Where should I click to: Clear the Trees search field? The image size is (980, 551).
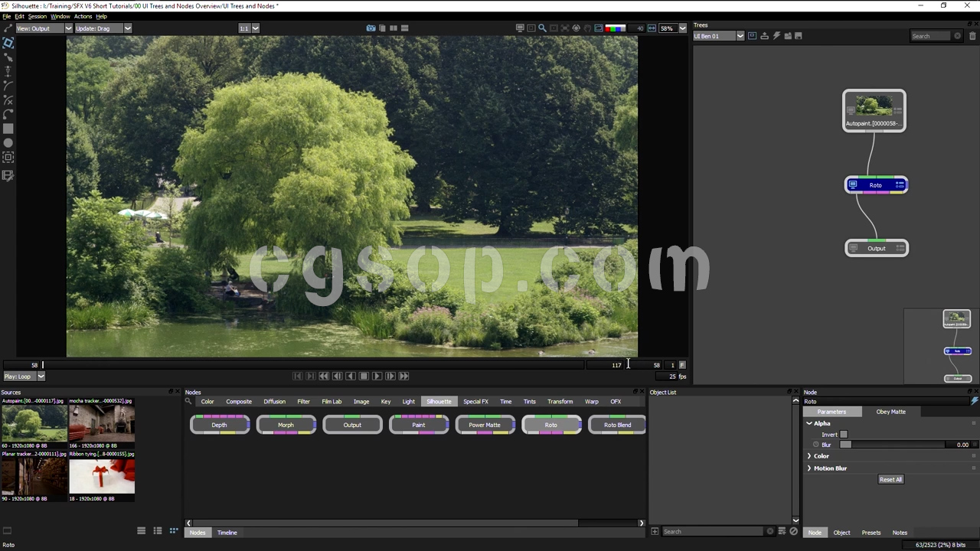957,36
